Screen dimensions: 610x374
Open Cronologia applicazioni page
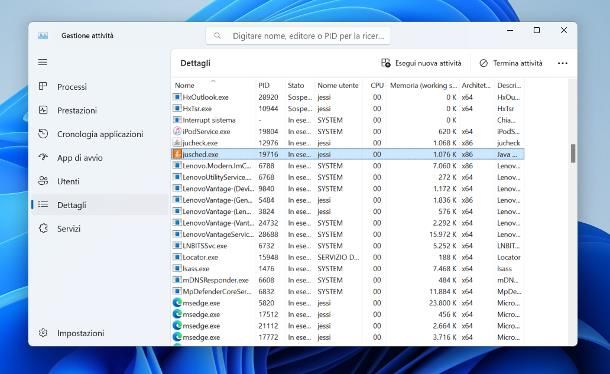pos(100,134)
